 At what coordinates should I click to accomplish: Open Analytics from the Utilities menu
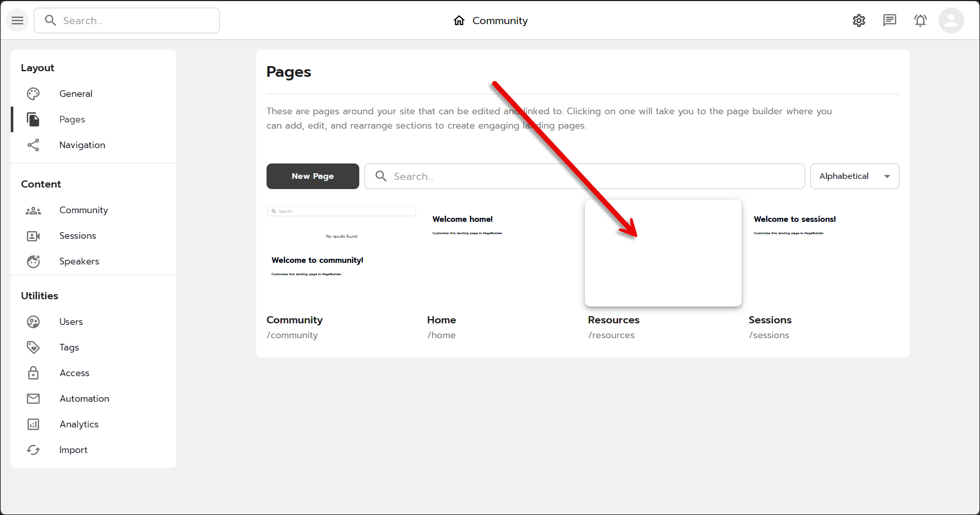pos(79,424)
